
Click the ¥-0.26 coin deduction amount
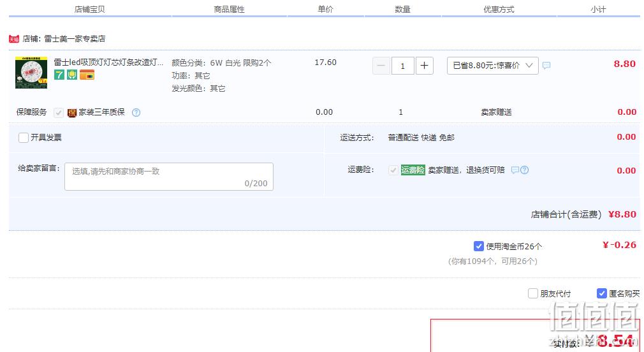[619, 245]
